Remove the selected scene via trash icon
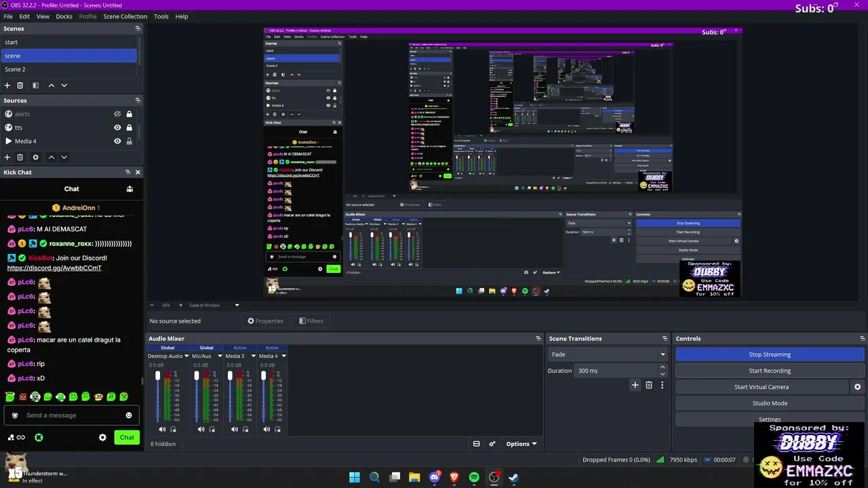The height and width of the screenshot is (488, 868). tap(20, 85)
